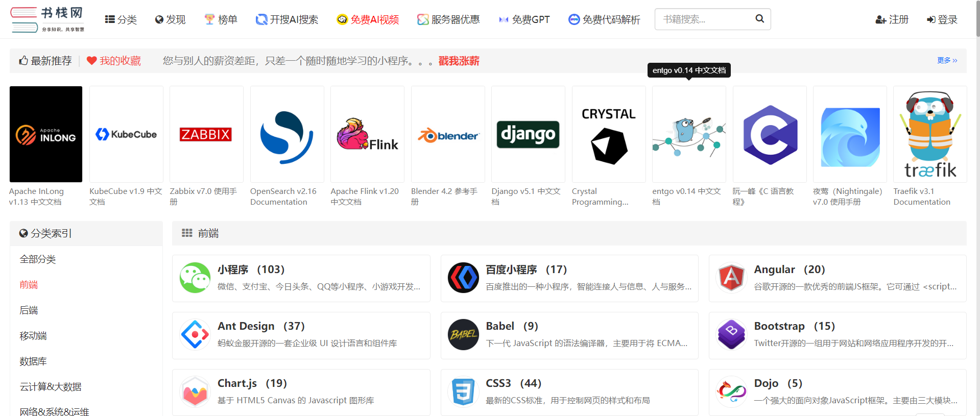Select the 前端 category

tap(29, 285)
